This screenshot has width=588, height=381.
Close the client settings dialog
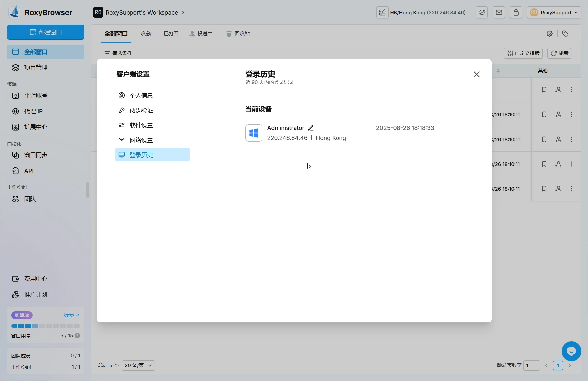[x=476, y=74]
